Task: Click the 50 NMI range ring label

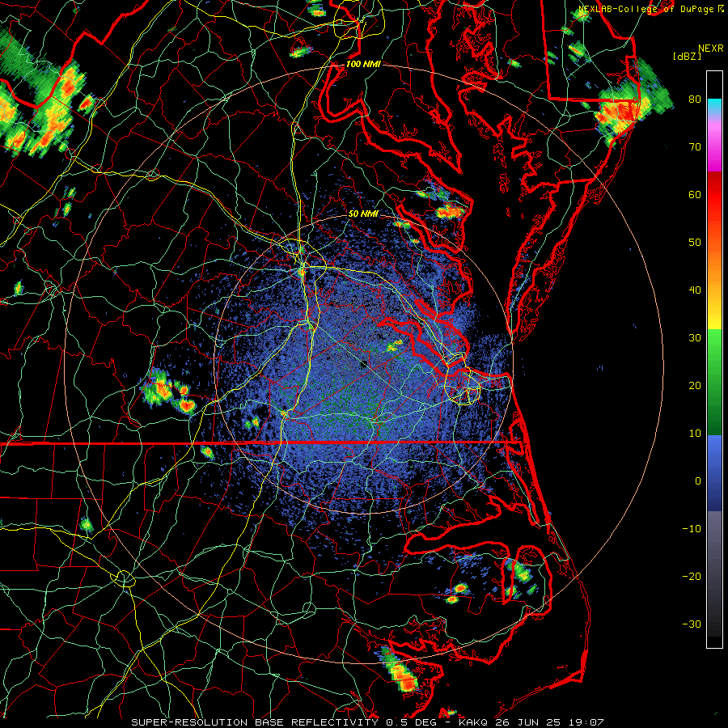Action: (x=363, y=214)
